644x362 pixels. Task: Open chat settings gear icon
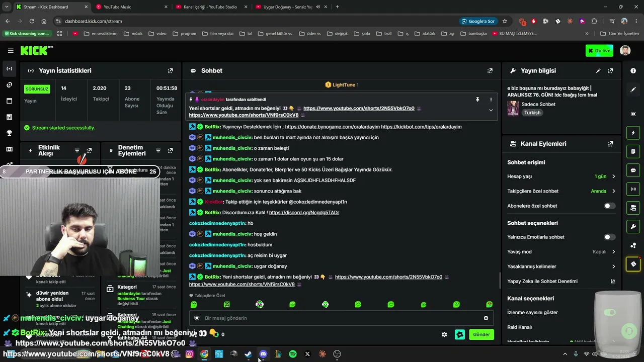[444, 334]
